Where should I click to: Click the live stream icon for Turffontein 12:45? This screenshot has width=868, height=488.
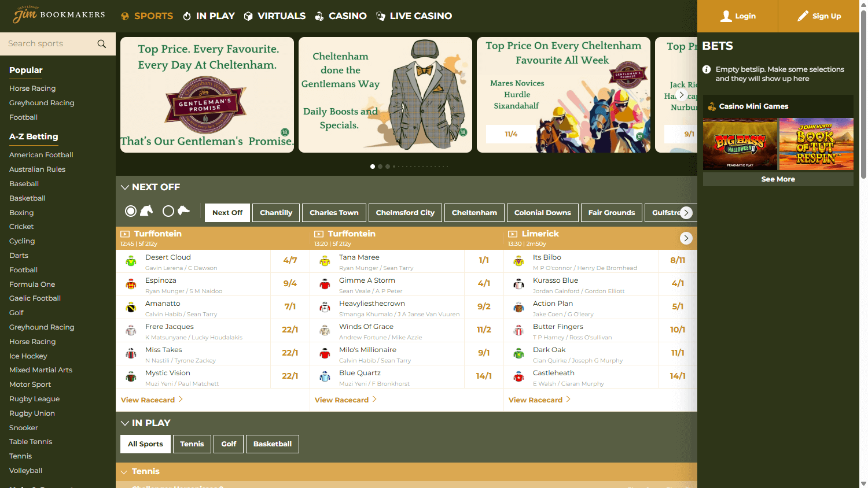point(125,234)
